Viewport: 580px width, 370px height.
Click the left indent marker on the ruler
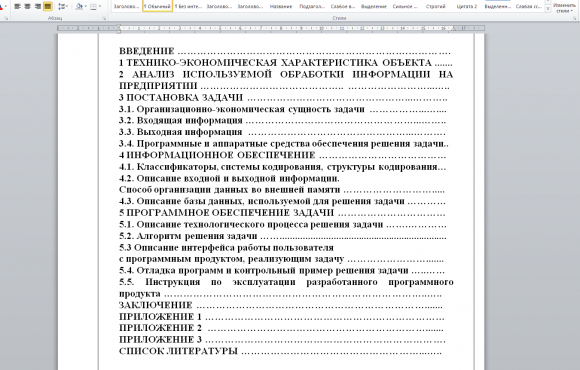pyautogui.click(x=119, y=31)
